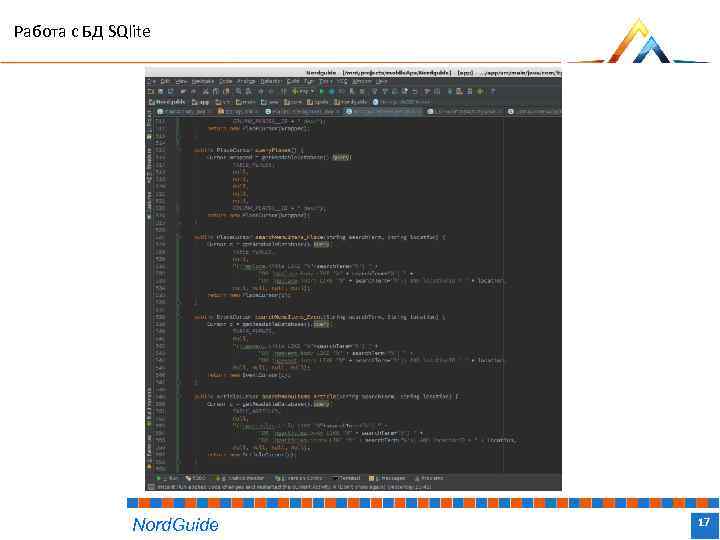
Task: Click the Help question mark icon
Action: 492,91
